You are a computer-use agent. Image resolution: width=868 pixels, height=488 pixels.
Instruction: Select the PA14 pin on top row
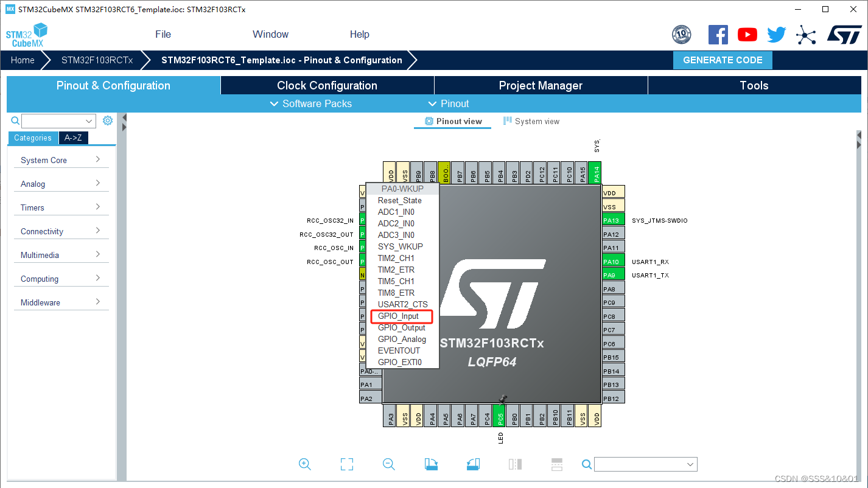coord(595,173)
